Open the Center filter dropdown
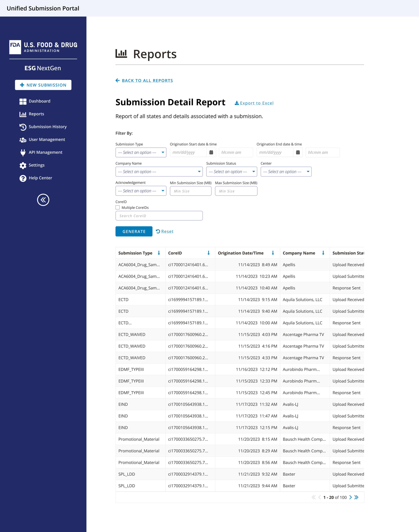 286,172
